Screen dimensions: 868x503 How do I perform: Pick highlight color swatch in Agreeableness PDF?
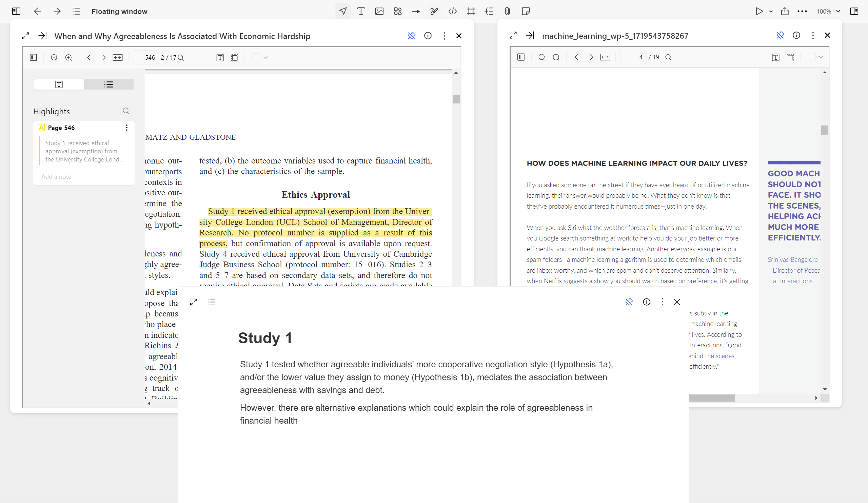coord(256,58)
